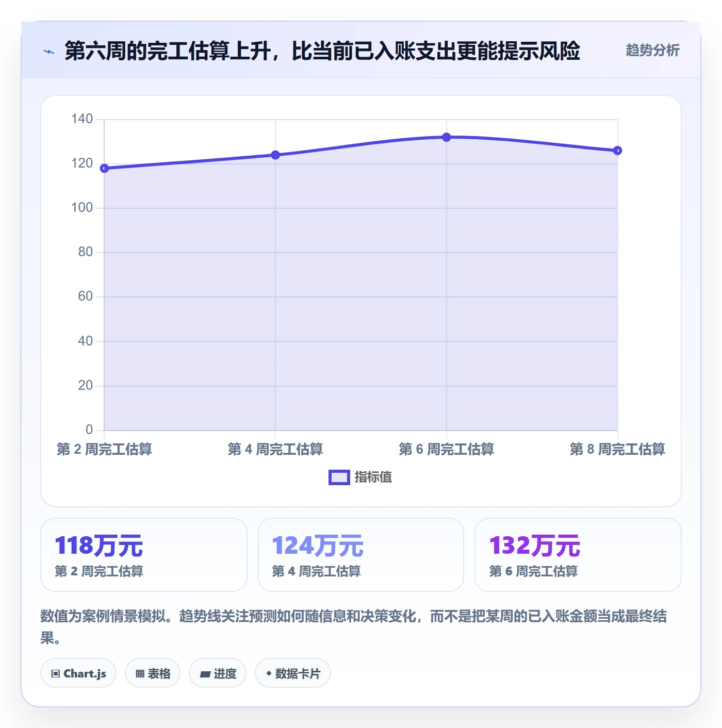Click the chart data point for week 2
Viewport: 722px width, 728px height.
pos(104,168)
